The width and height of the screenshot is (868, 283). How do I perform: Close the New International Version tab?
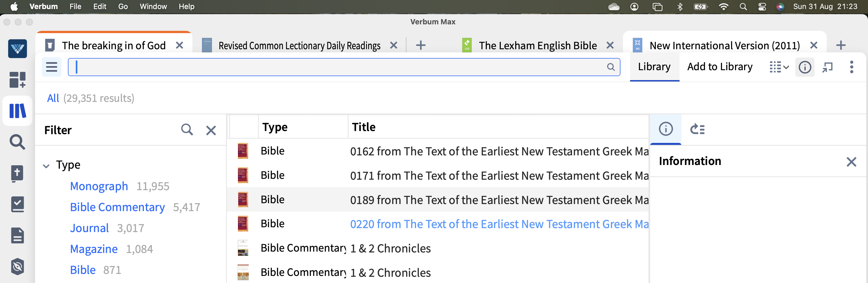(814, 46)
